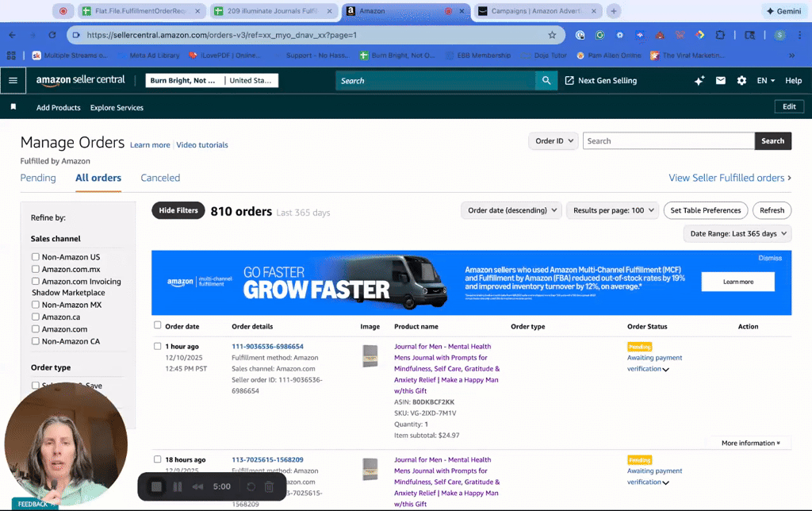Discard the recording using the trash icon
The image size is (812, 511).
(269, 486)
